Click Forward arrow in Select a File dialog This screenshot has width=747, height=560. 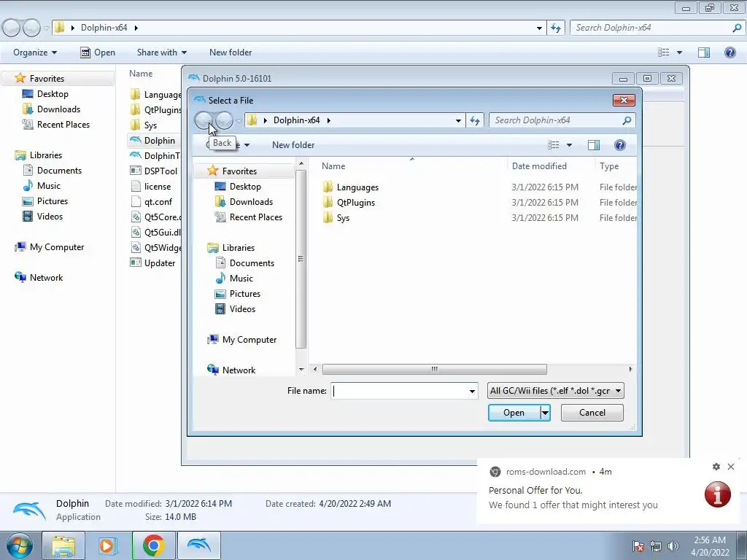[224, 120]
